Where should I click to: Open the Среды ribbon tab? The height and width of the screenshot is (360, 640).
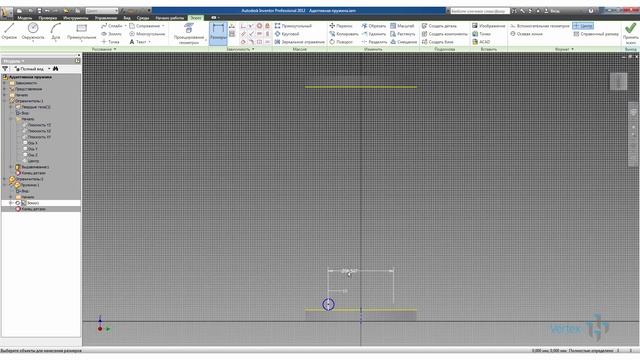click(143, 18)
